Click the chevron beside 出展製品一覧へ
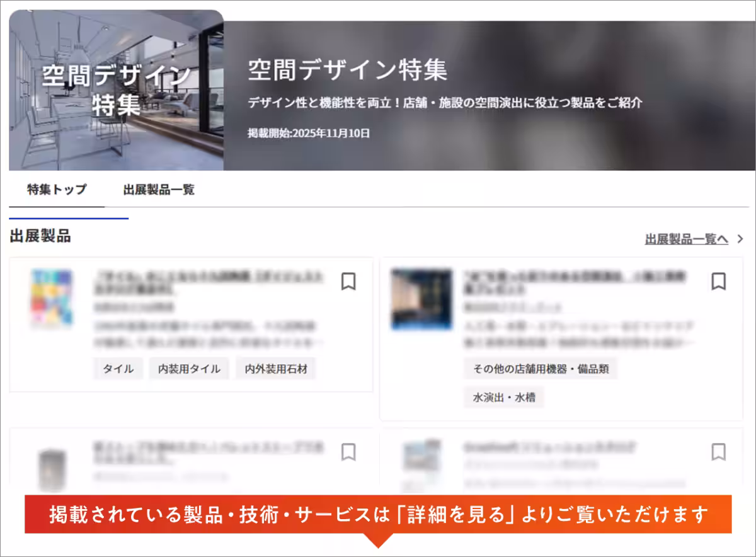This screenshot has width=756, height=557. (x=740, y=239)
